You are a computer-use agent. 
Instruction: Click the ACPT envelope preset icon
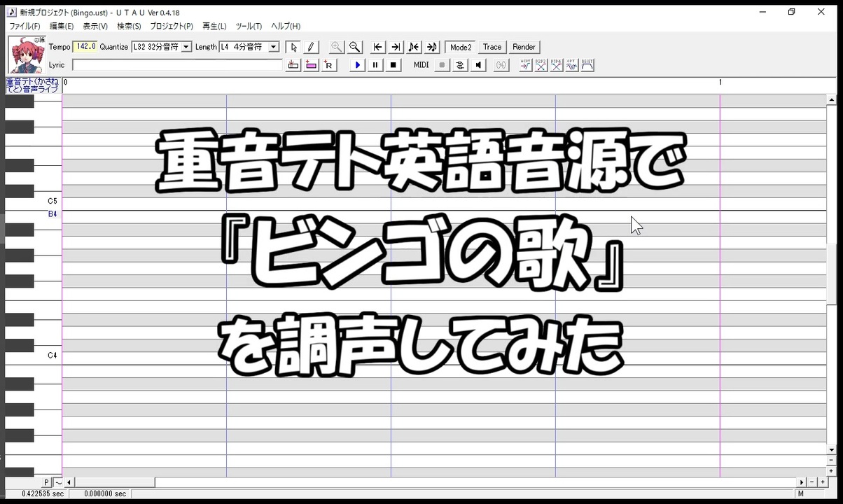(x=526, y=65)
